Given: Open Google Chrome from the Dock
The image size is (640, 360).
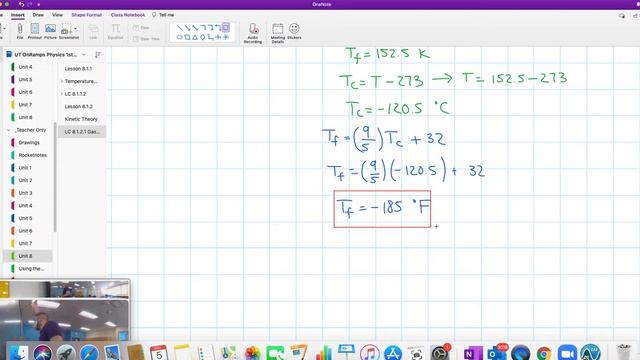Looking at the screenshot, I should (544, 353).
